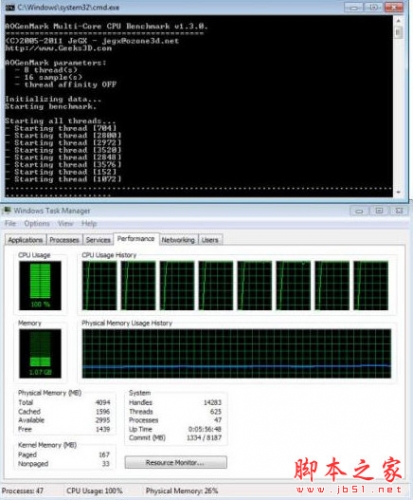Close the Windows Task Manager window
Image resolution: width=413 pixels, height=500 pixels.
(399, 211)
